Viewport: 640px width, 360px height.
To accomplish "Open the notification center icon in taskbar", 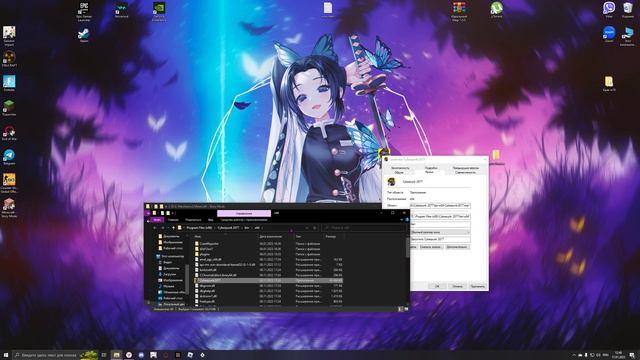I will tap(632, 355).
